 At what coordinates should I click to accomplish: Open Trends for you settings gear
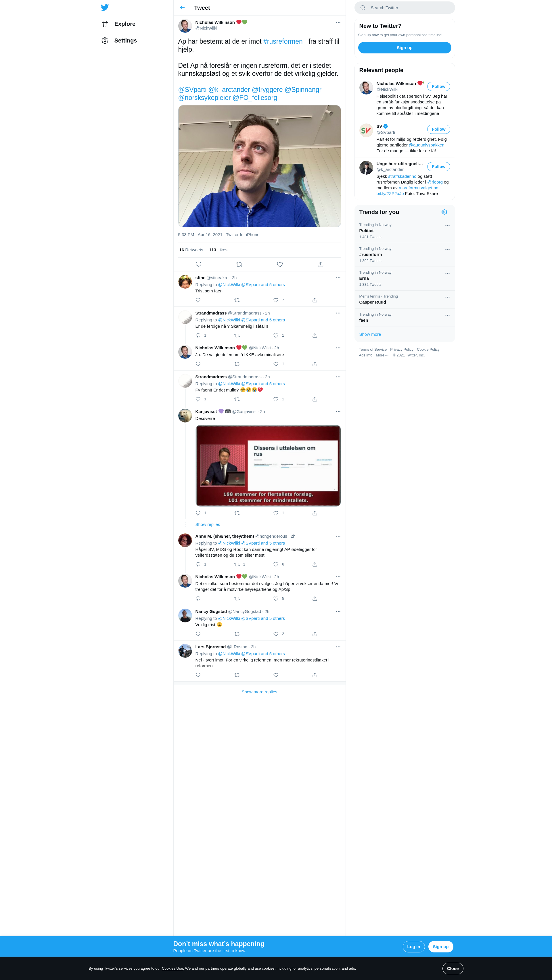(x=444, y=212)
